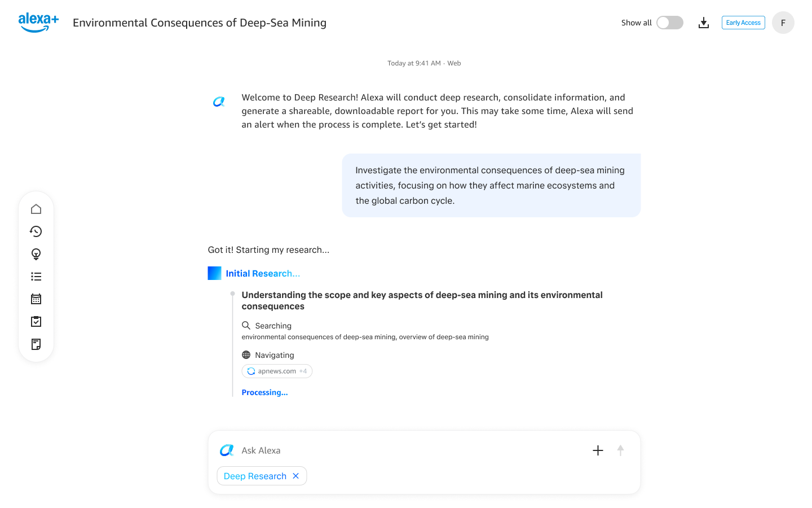Image resolution: width=812 pixels, height=508 pixels.
Task: Click the search query text under Searching
Action: [x=365, y=337]
